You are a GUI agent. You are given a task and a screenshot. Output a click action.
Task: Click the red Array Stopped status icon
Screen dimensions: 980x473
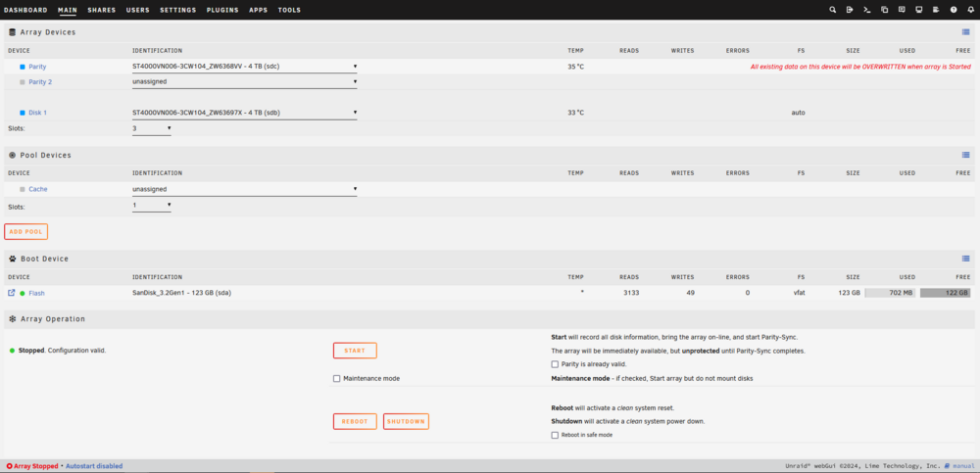[9, 466]
